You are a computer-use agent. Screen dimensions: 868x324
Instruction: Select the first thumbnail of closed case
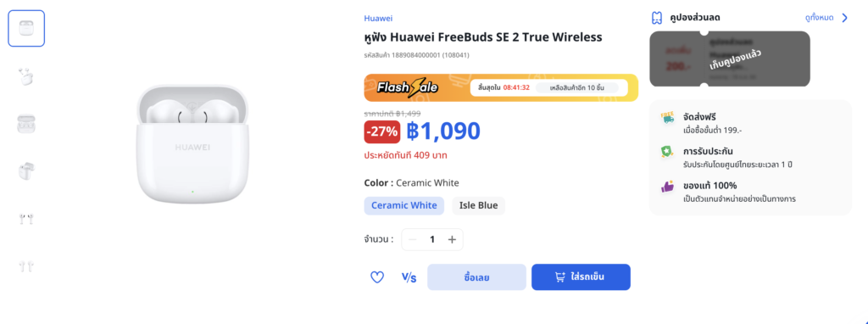[26, 28]
